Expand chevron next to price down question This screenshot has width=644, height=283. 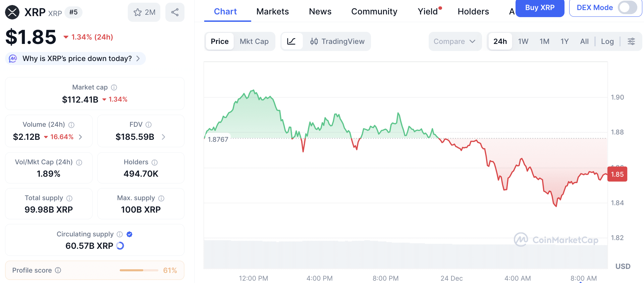coord(138,59)
